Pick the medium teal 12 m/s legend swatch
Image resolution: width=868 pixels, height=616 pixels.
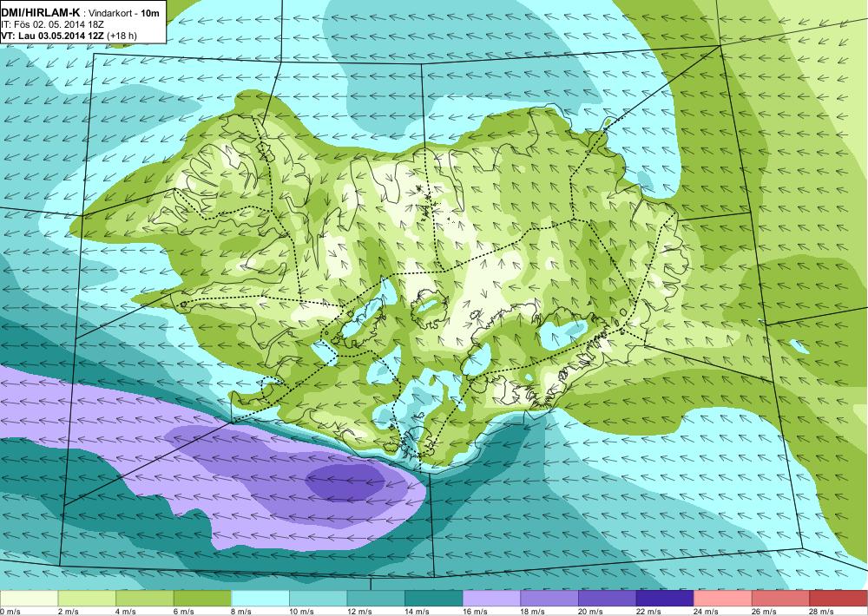click(x=375, y=599)
